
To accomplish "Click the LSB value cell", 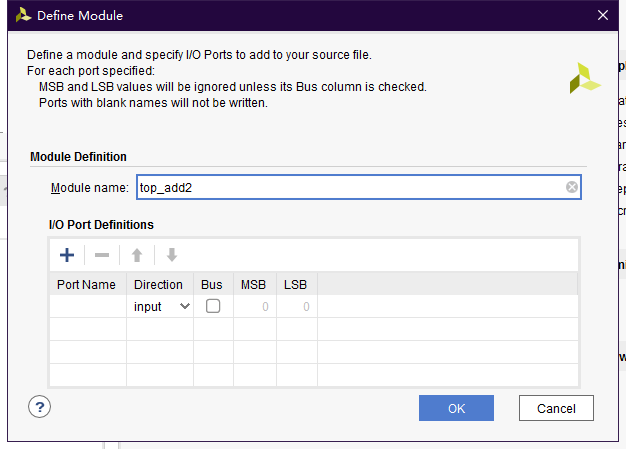I will pos(297,307).
